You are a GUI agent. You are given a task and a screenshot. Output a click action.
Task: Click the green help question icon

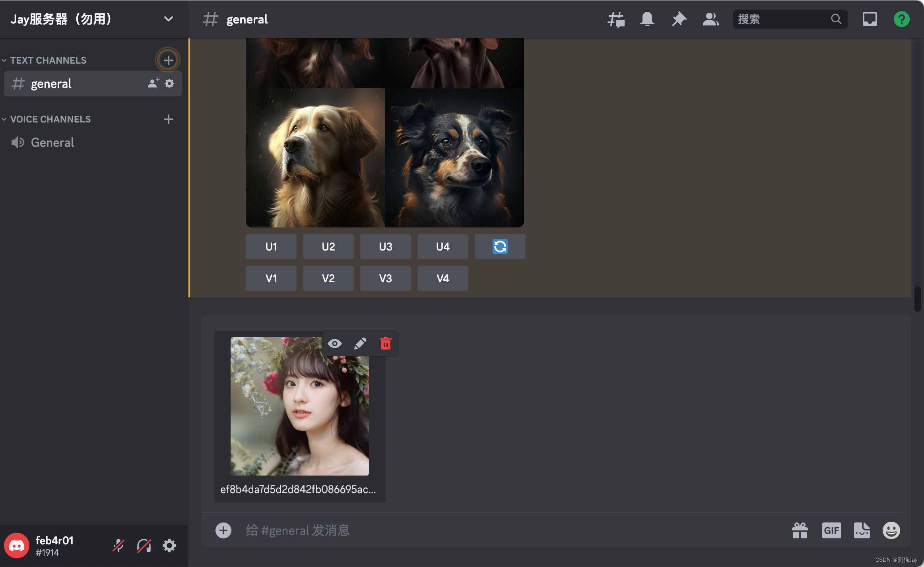(x=901, y=19)
